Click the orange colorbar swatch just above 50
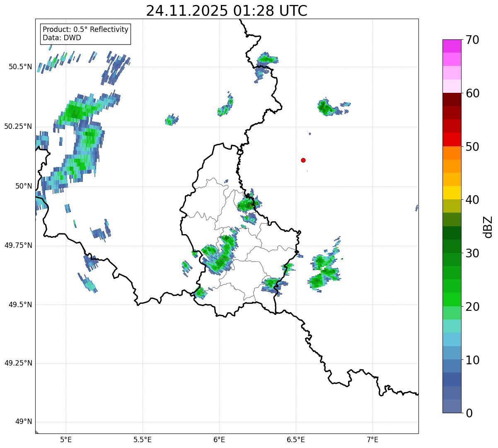The height and width of the screenshot is (448, 498). coord(452,153)
